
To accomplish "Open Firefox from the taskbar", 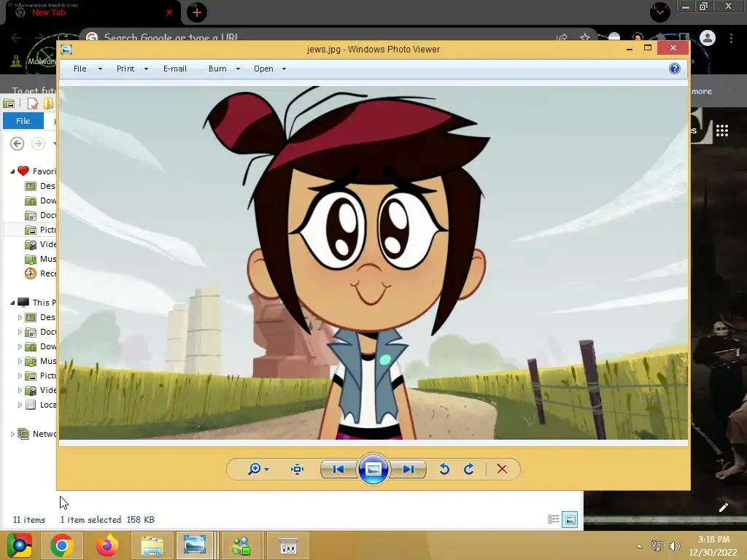I will 107,545.
